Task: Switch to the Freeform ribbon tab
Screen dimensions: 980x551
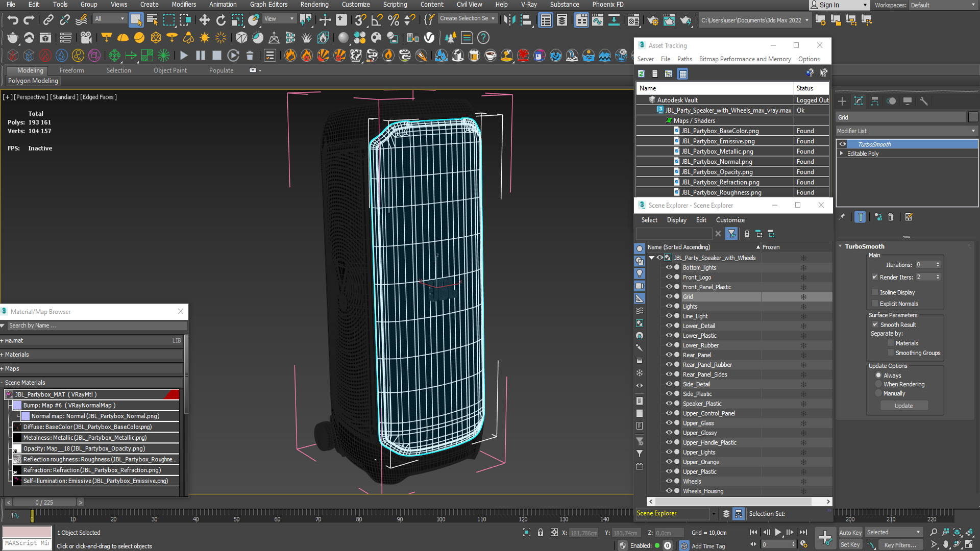Action: (x=71, y=70)
